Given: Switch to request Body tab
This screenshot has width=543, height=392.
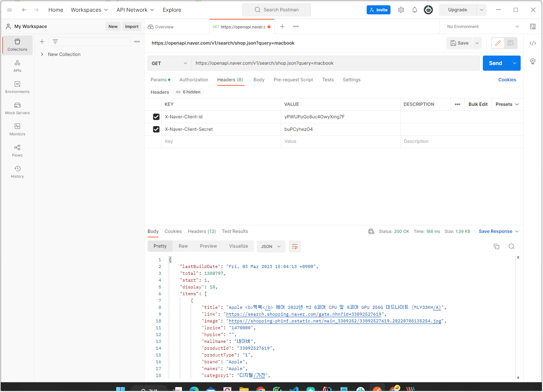Looking at the screenshot, I should pyautogui.click(x=259, y=80).
